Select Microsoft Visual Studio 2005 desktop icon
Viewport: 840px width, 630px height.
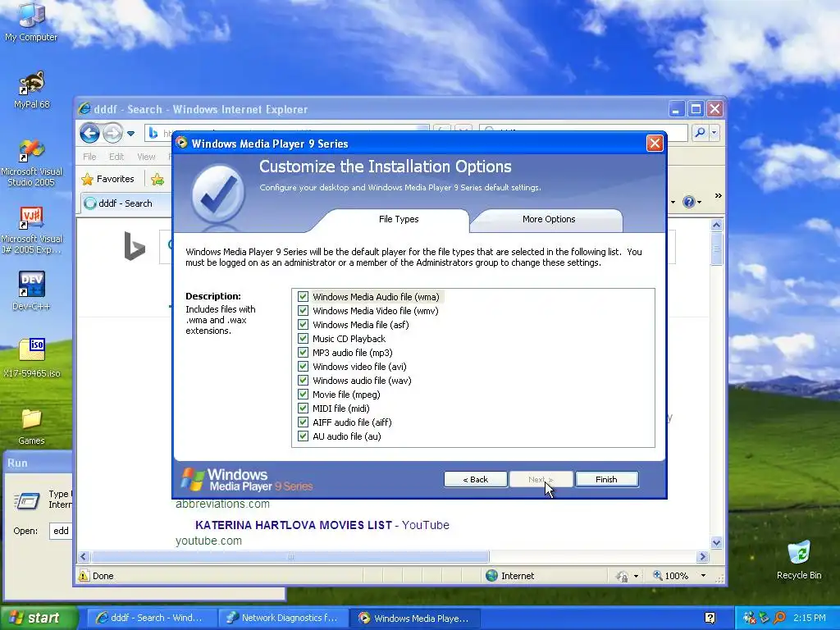point(31,162)
